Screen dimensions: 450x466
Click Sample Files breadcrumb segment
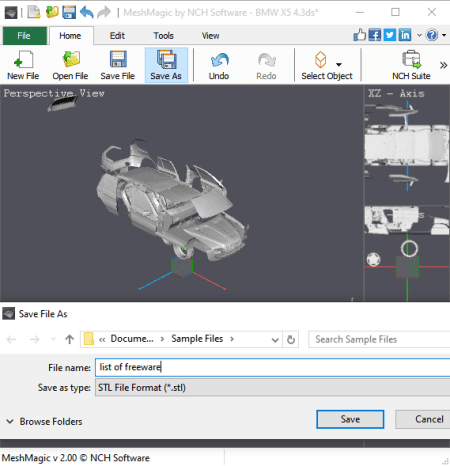[197, 339]
